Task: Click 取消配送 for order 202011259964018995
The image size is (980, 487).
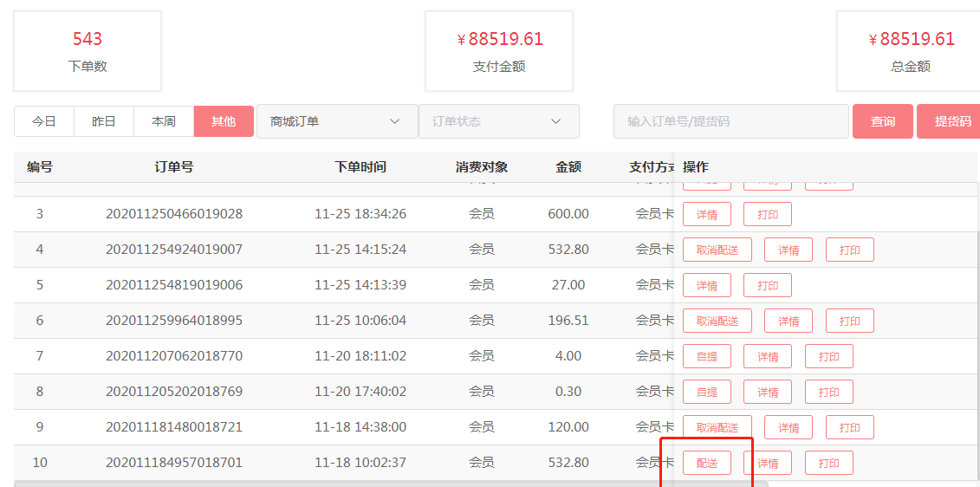Action: click(717, 321)
